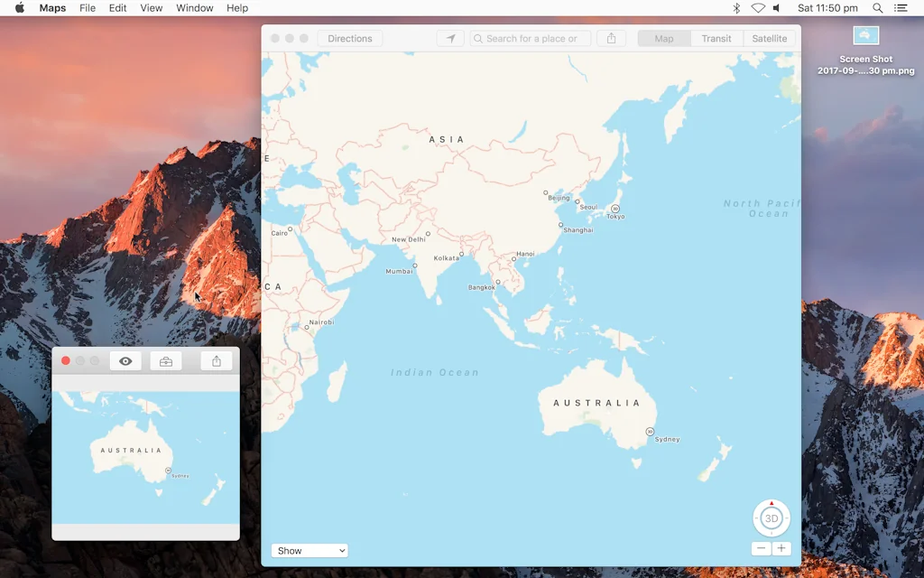
Task: Toggle the 3D compass view button
Action: (x=771, y=518)
